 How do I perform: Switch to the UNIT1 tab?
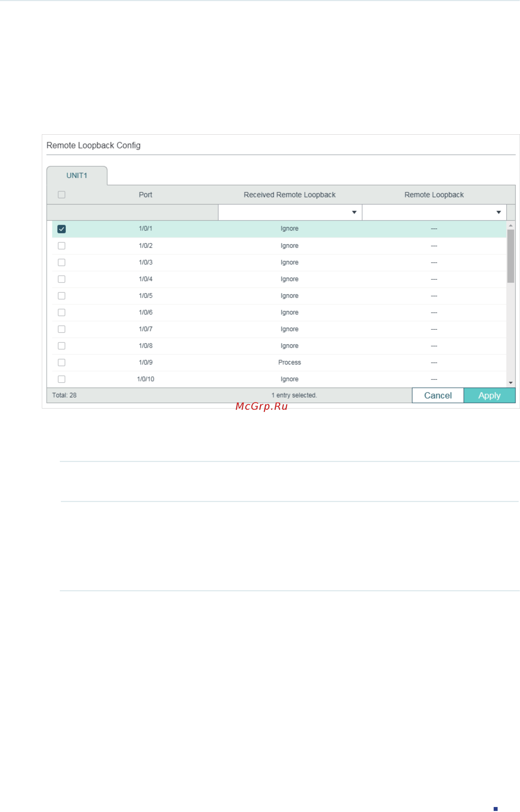pos(77,176)
